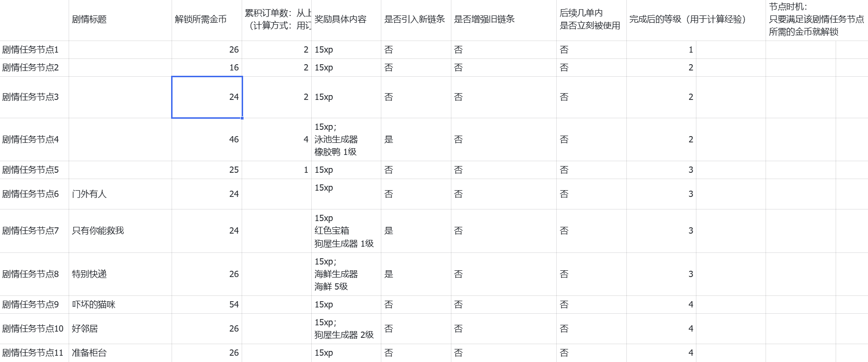Click the 准备柜台 cell
868x362 pixels.
click(120, 353)
